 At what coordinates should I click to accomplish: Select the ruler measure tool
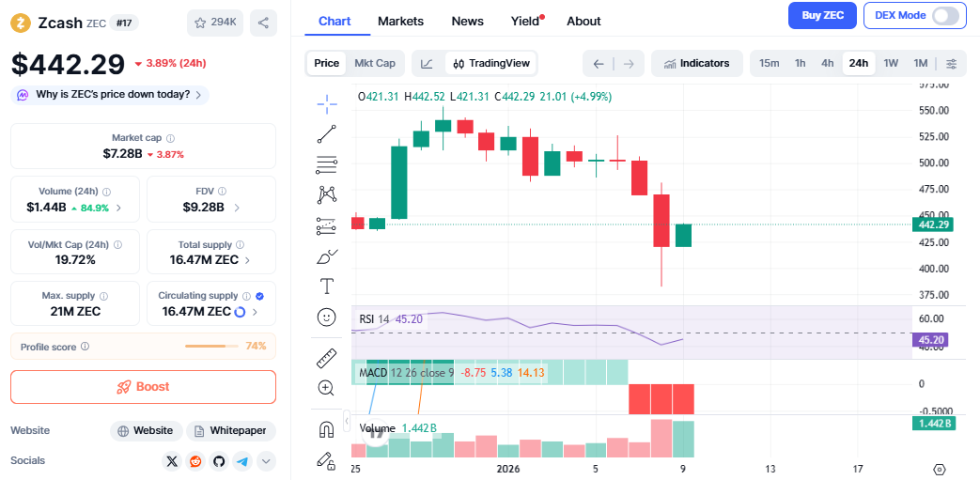coord(327,358)
